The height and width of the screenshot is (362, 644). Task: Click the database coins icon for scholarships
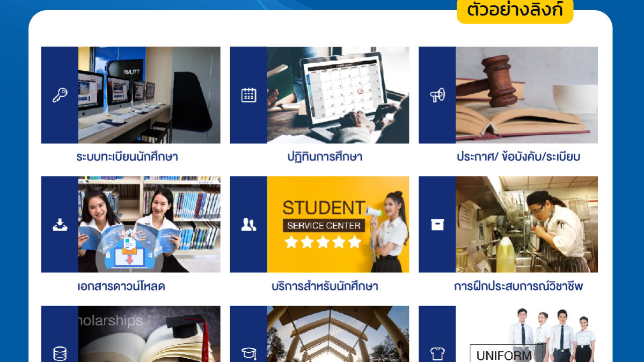click(60, 354)
